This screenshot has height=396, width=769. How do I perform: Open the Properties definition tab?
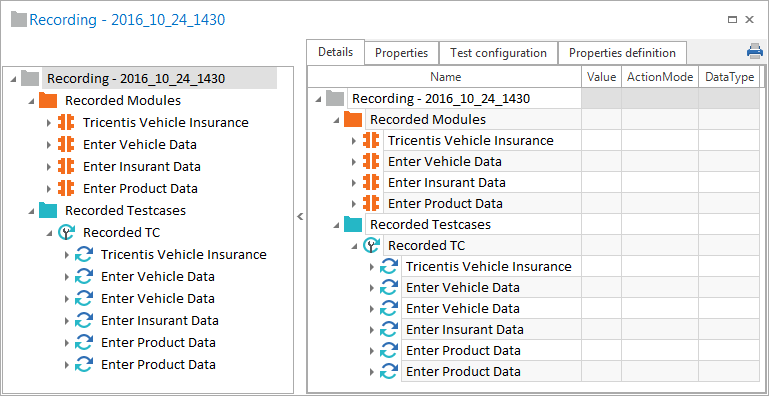click(x=622, y=53)
